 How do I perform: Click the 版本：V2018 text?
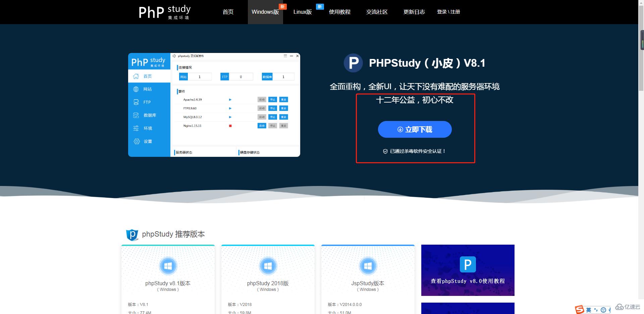[x=240, y=305]
